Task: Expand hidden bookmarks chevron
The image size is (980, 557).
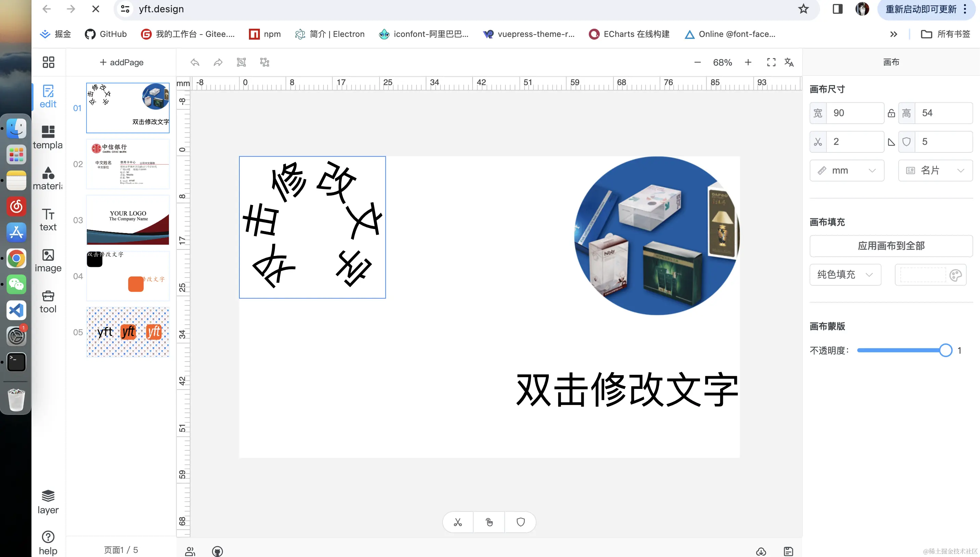Action: point(893,34)
